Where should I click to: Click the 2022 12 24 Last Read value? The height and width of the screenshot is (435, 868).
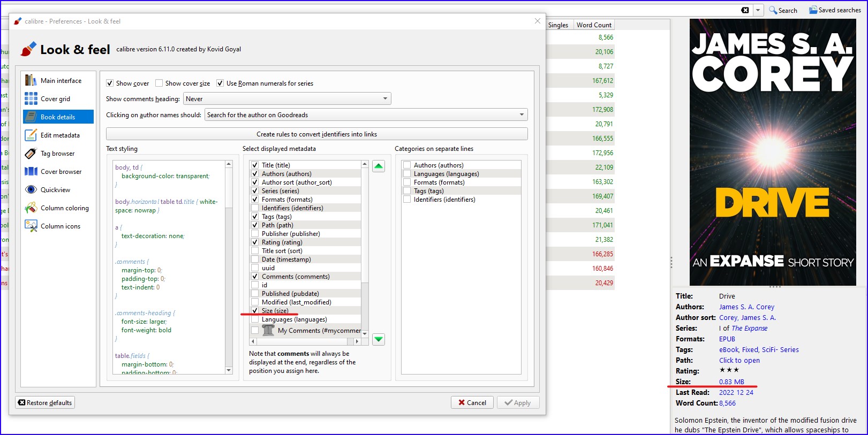point(736,393)
